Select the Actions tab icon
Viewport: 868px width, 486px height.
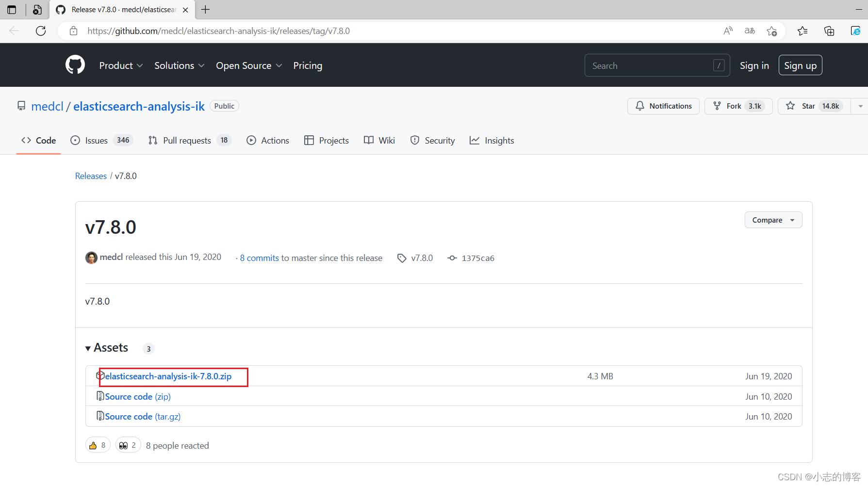coord(251,140)
